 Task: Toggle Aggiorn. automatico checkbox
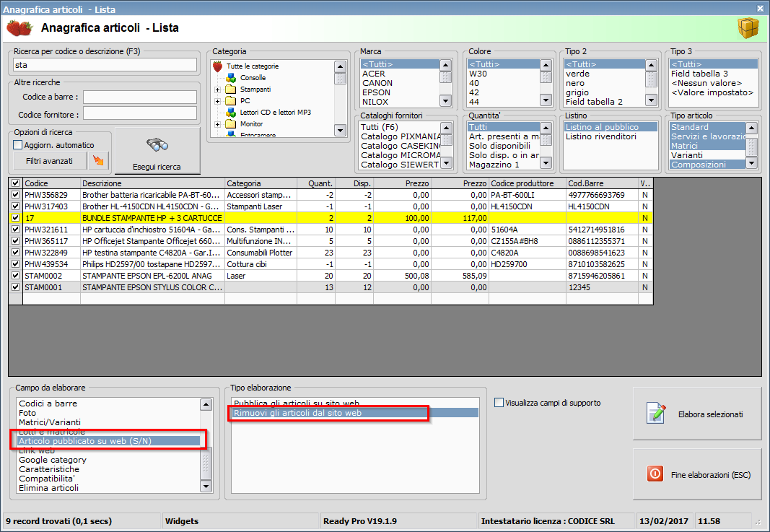pos(17,145)
